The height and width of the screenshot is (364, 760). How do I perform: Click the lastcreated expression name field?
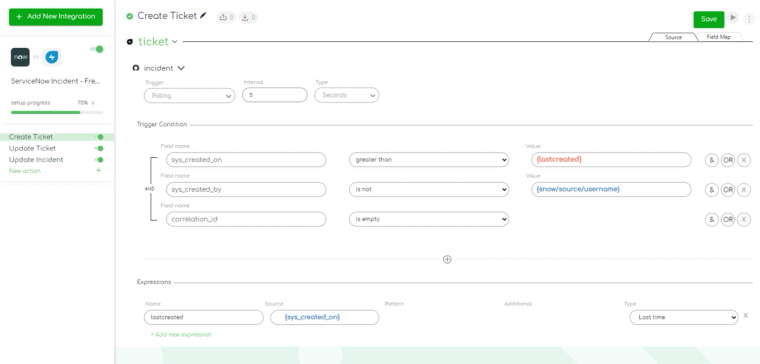click(x=204, y=317)
